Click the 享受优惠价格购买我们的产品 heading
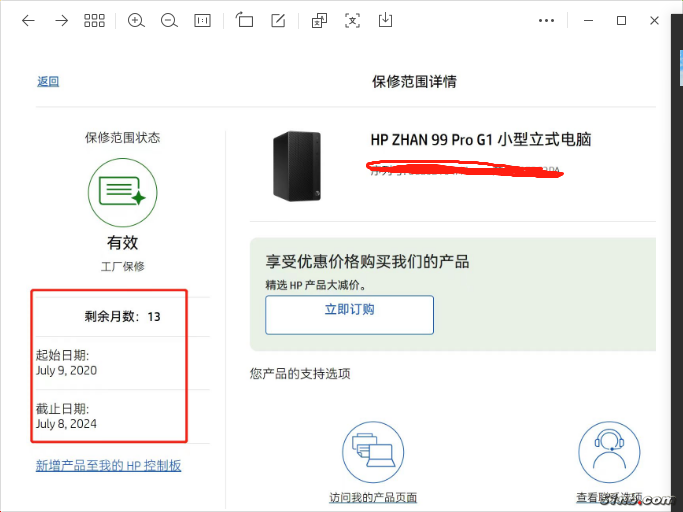This screenshot has height=512, width=683. pyautogui.click(x=367, y=261)
